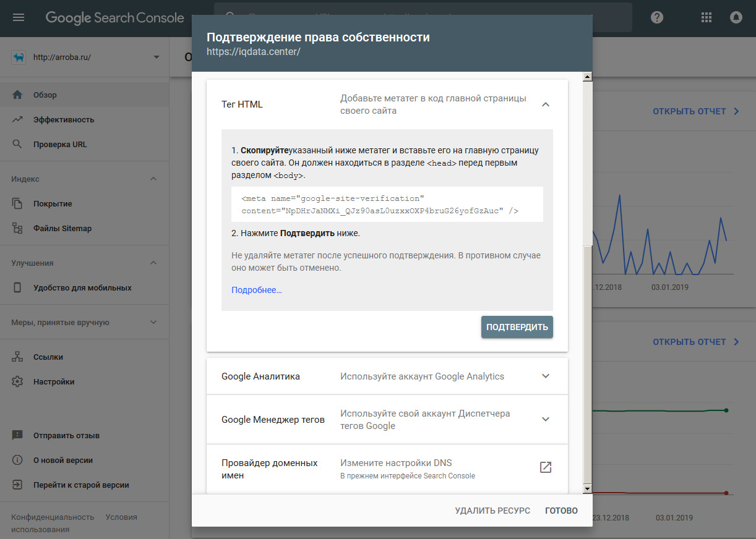
Task: Select Обзор in the sidebar
Action: (84, 95)
